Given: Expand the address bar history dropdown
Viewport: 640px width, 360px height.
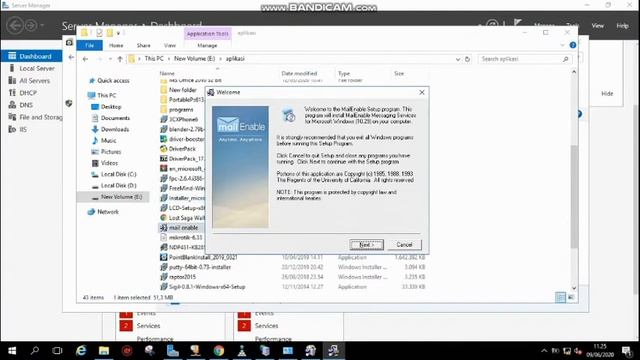Looking at the screenshot, I should click(458, 59).
